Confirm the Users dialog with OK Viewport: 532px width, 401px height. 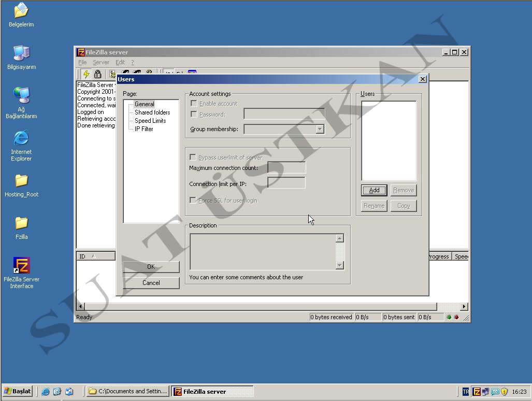[x=151, y=267]
